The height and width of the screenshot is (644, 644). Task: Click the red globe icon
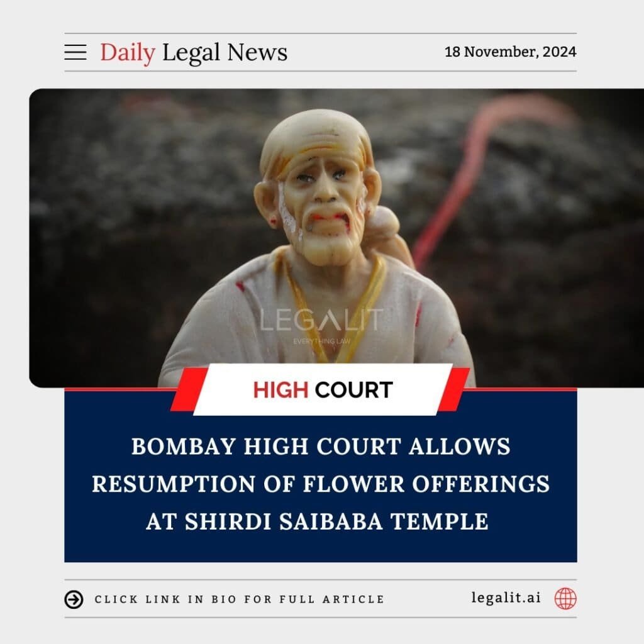565,599
